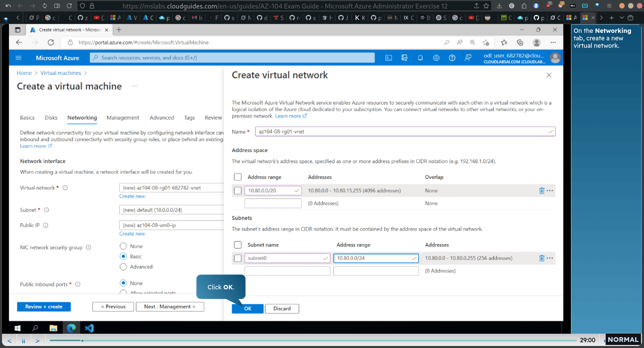Open Azure notifications bell
This screenshot has height=348, width=644.
click(x=420, y=58)
